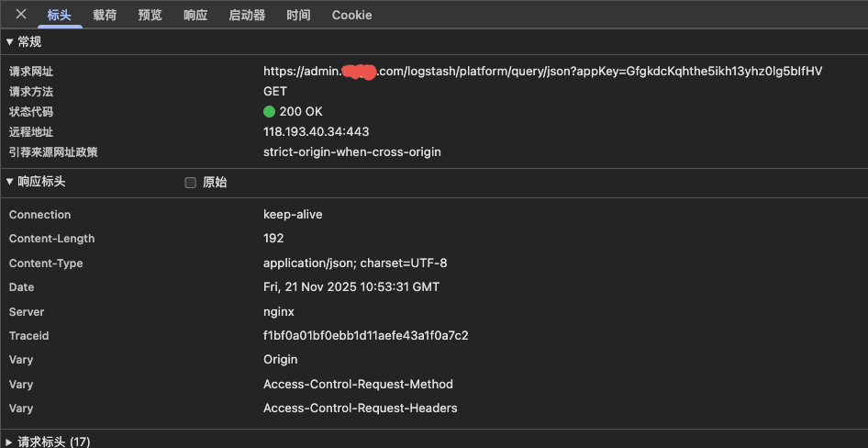Click the request URL value
The height and width of the screenshot is (448, 868).
pyautogui.click(x=542, y=71)
